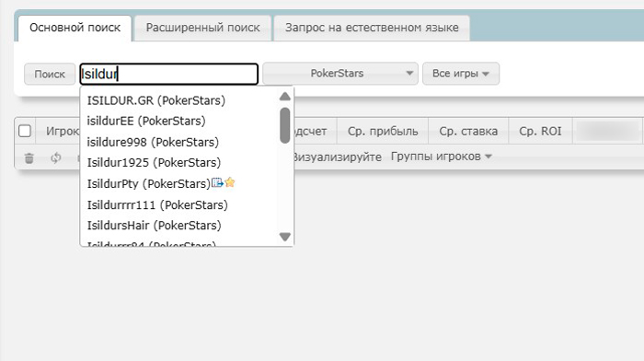Open the Расширенный поиск tab
Viewport: 644px width, 361px height.
203,28
